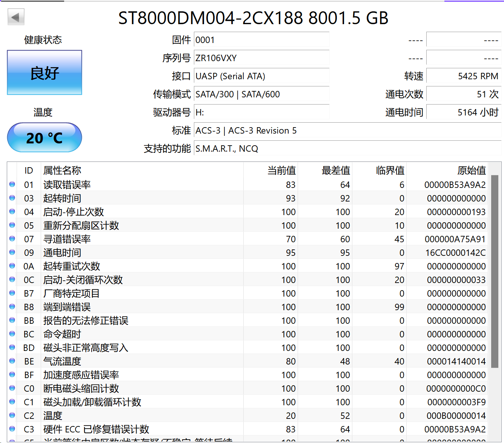Click the status dot for 重新分配扇区计数 row
504x443 pixels.
click(x=12, y=225)
